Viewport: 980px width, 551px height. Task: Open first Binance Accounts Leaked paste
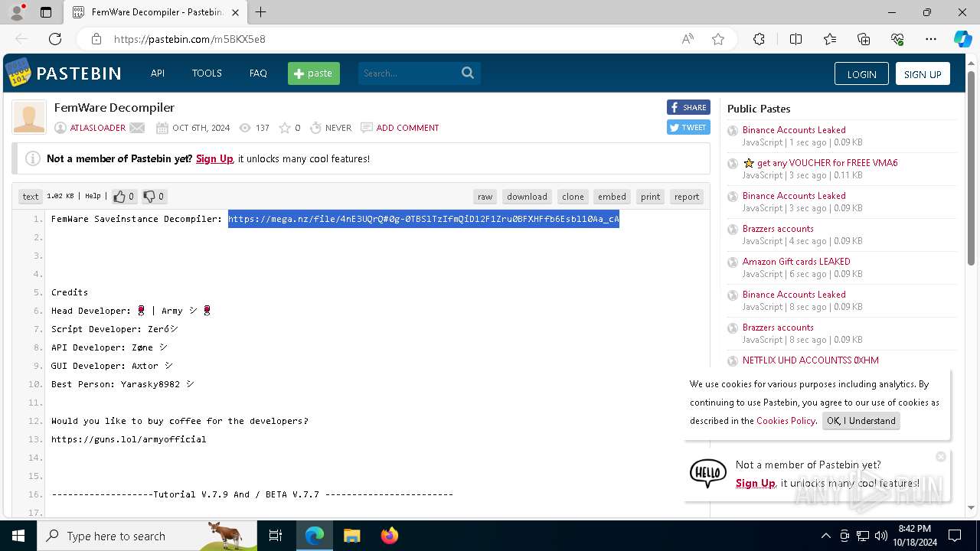794,130
